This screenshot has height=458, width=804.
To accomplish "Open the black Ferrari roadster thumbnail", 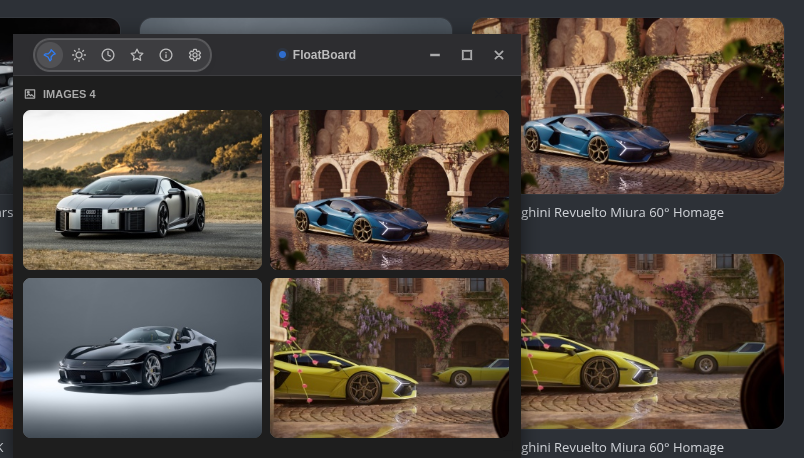I will (x=143, y=358).
